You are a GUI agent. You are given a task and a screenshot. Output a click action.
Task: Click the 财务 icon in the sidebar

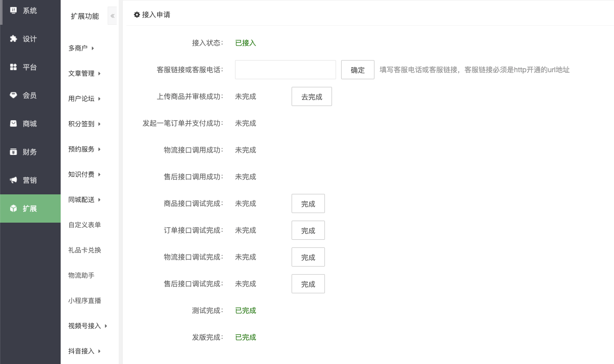pos(14,152)
